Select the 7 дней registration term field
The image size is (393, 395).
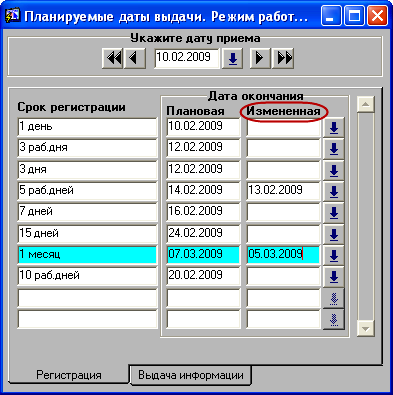(x=87, y=212)
